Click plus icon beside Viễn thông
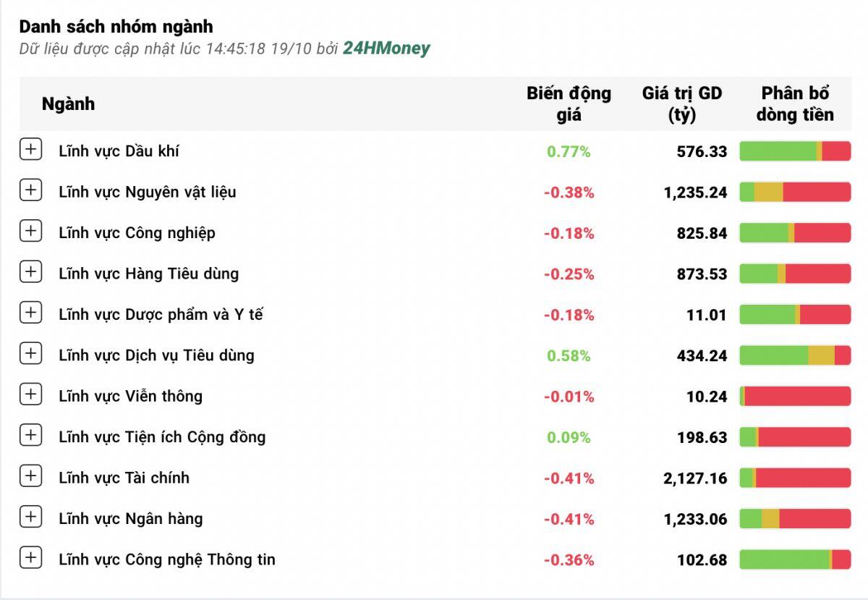The height and width of the screenshot is (600, 868). pos(30,394)
